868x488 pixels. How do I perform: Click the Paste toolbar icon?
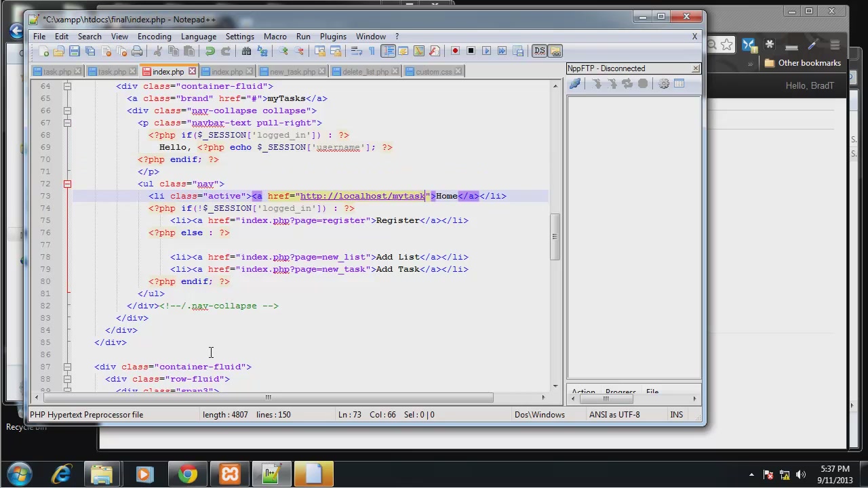pos(189,51)
